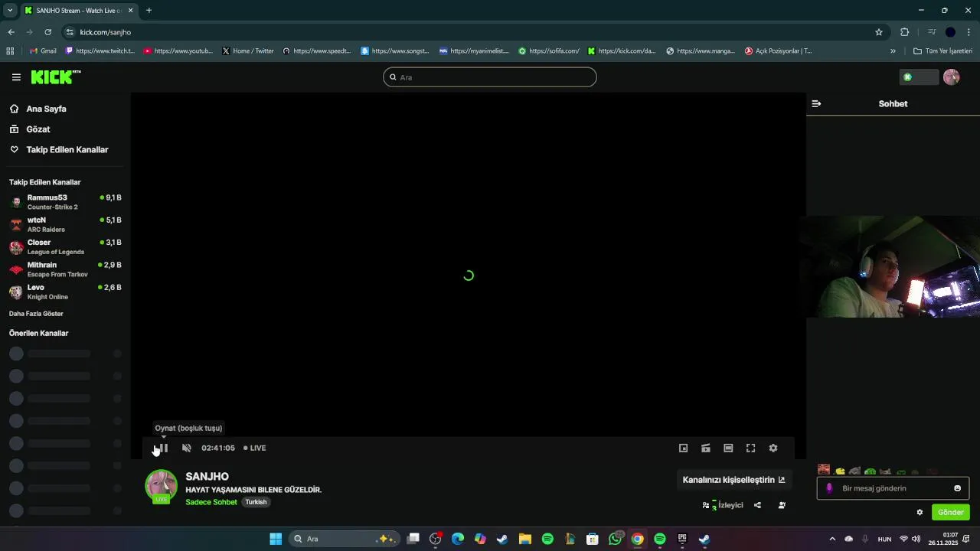
Task: Pick the yellow duck emote above chat
Action: (840, 471)
